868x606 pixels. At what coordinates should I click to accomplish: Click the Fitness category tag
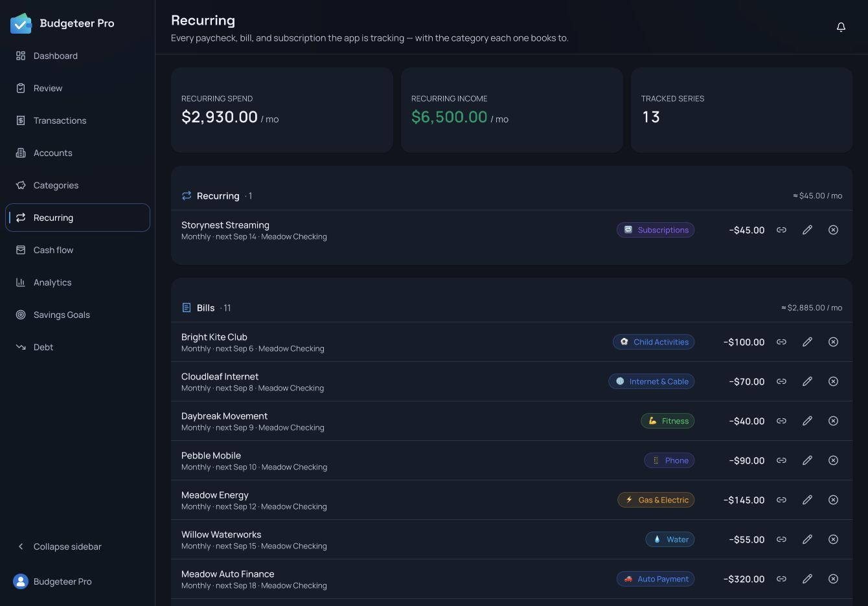coord(668,421)
